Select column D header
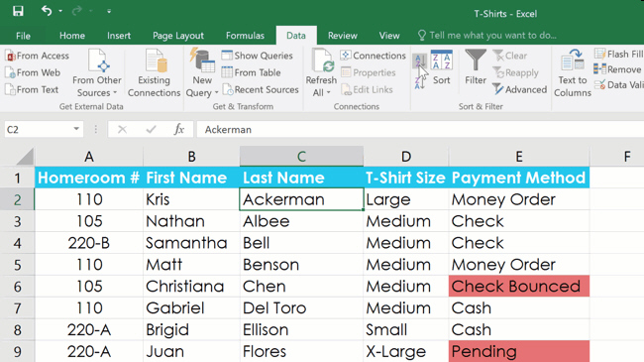The height and width of the screenshot is (362, 644). point(406,157)
